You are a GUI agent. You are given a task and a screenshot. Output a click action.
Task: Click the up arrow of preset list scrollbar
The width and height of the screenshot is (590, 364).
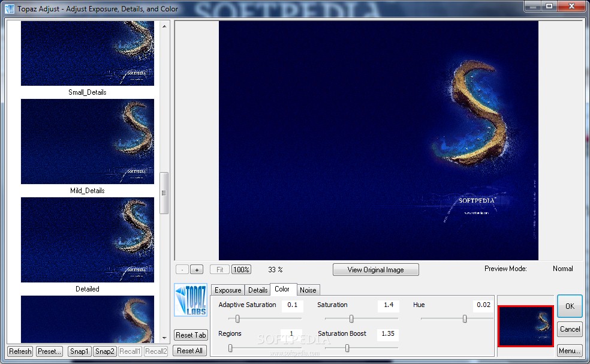click(164, 26)
